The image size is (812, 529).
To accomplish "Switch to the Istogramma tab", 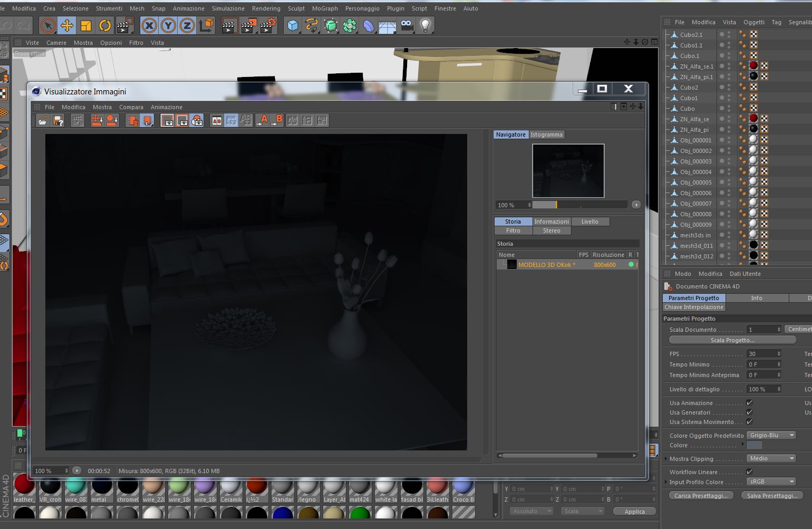I will [546, 134].
